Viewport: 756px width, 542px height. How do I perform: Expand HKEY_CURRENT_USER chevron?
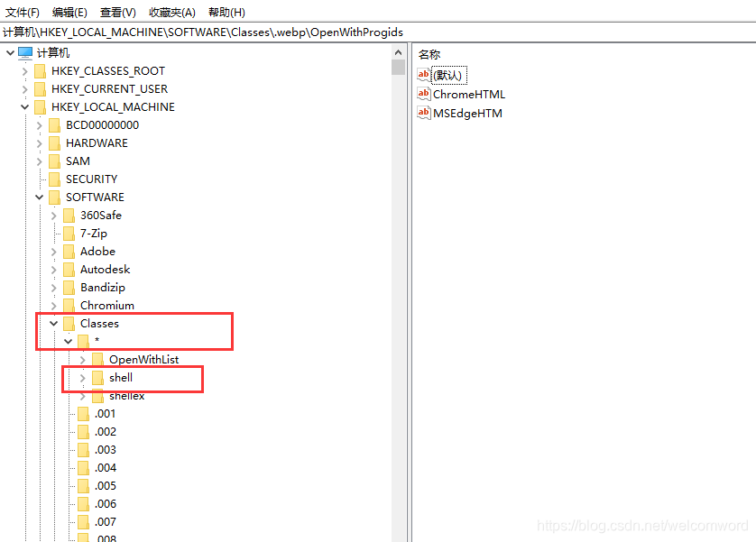[25, 89]
